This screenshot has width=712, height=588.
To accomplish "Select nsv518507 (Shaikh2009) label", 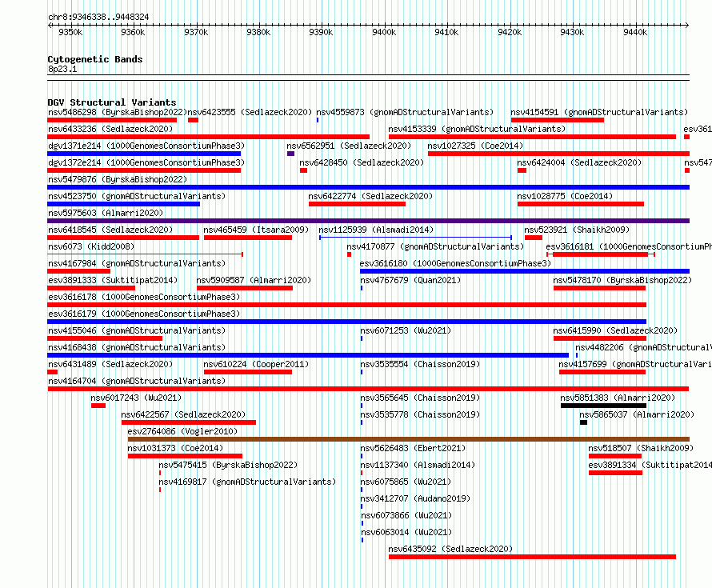I will [641, 448].
